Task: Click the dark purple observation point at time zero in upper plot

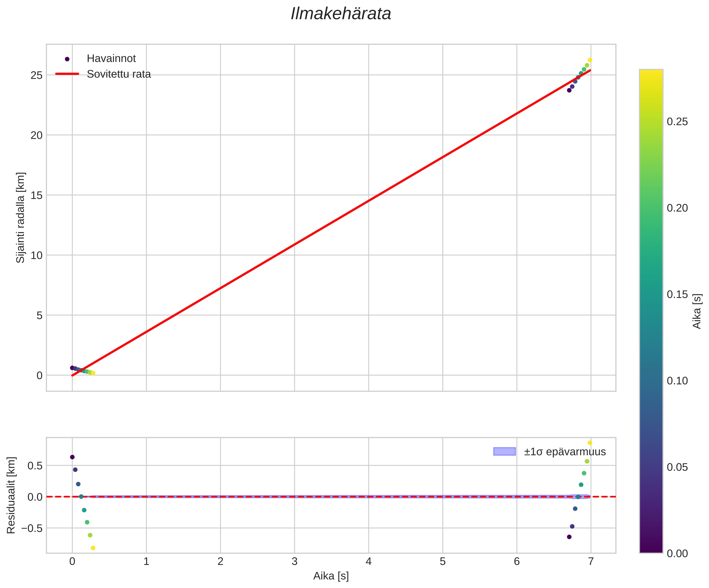Action: (72, 368)
